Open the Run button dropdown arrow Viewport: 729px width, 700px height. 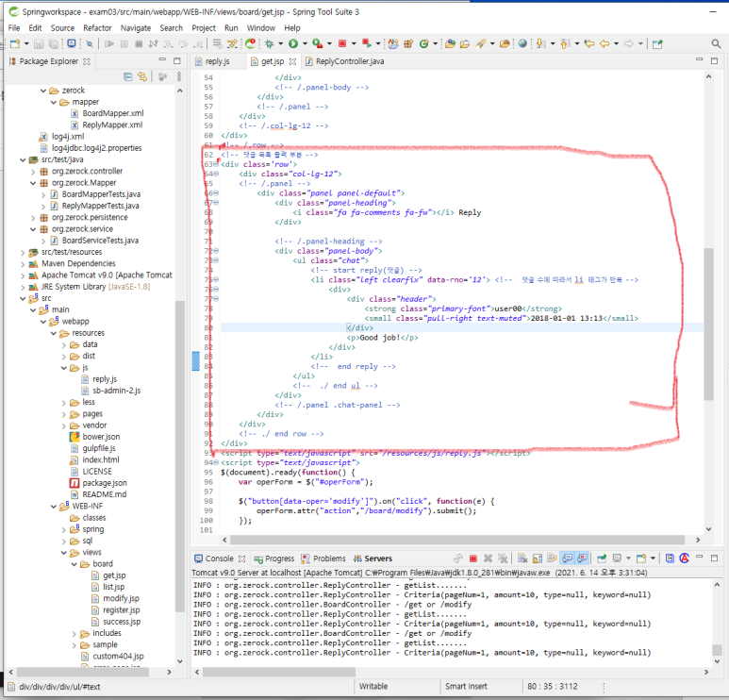[x=305, y=43]
